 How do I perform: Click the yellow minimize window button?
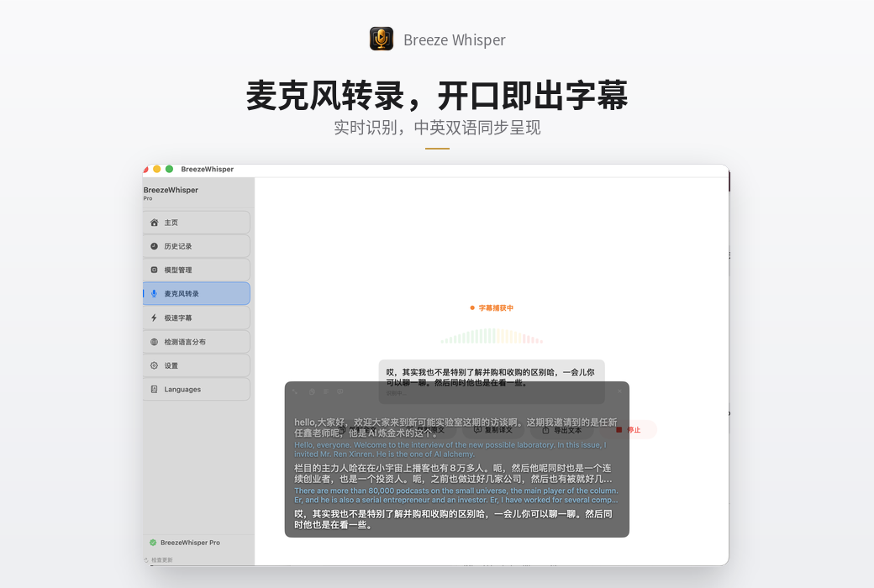pos(156,169)
